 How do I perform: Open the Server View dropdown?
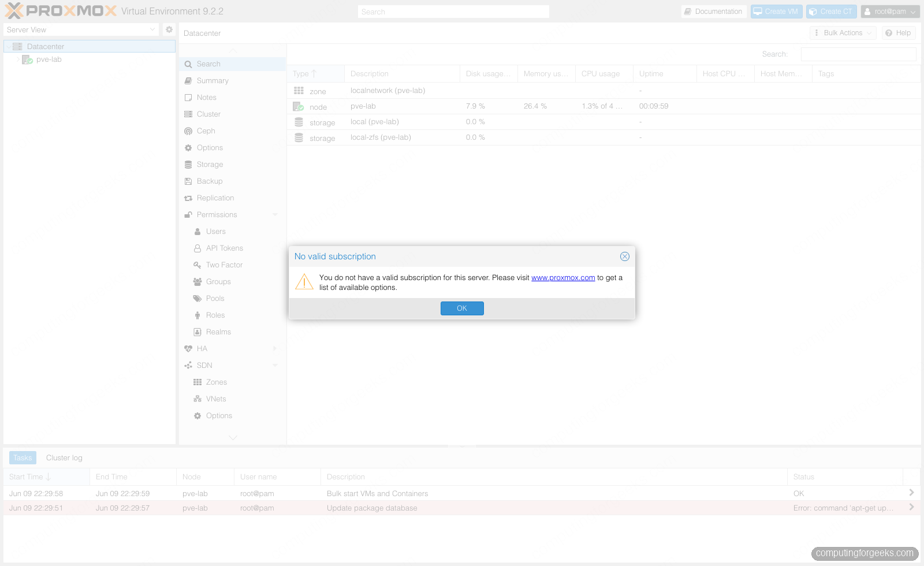coord(81,29)
